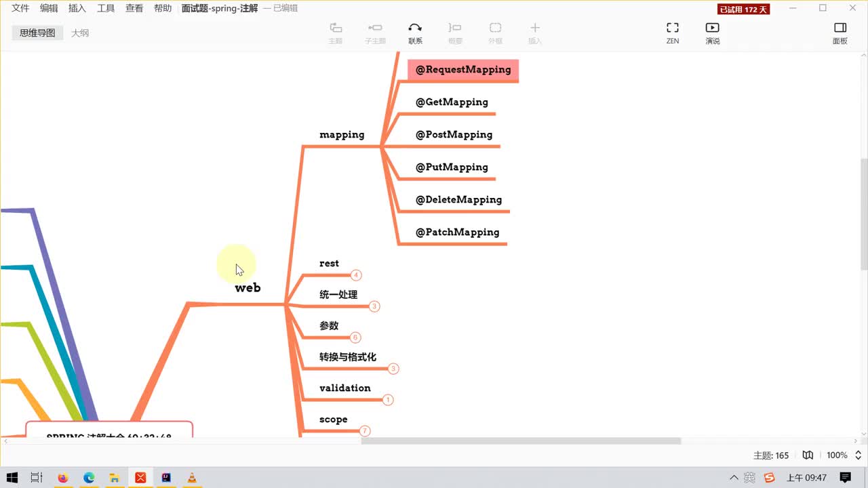Click the horizontal scrollbar thumb
Screen dimensions: 868x488
click(521, 441)
